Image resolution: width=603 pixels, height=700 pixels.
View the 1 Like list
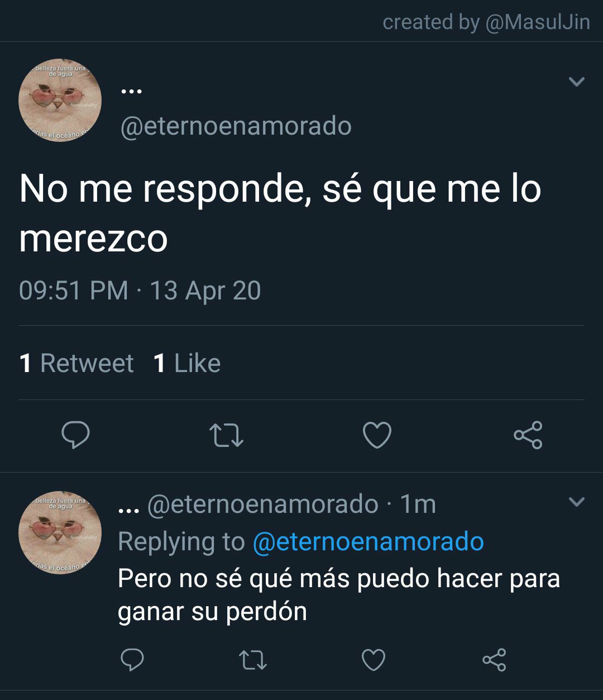tap(187, 363)
